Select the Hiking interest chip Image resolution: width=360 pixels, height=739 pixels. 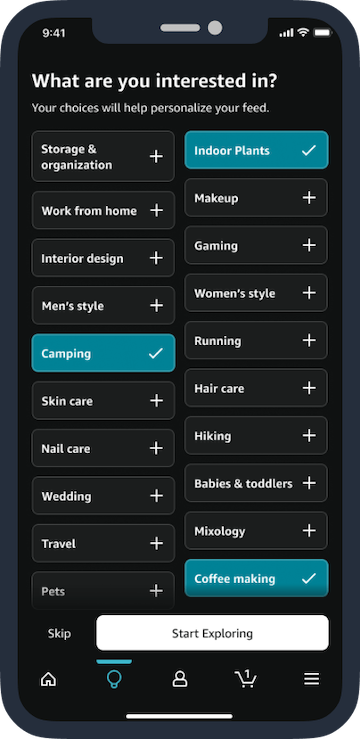256,435
